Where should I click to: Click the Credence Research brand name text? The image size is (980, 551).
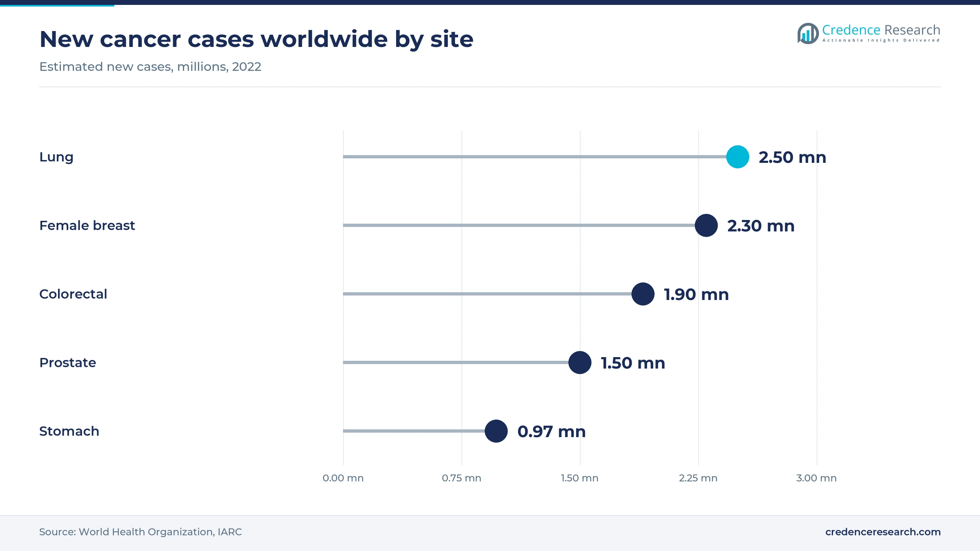point(881,30)
